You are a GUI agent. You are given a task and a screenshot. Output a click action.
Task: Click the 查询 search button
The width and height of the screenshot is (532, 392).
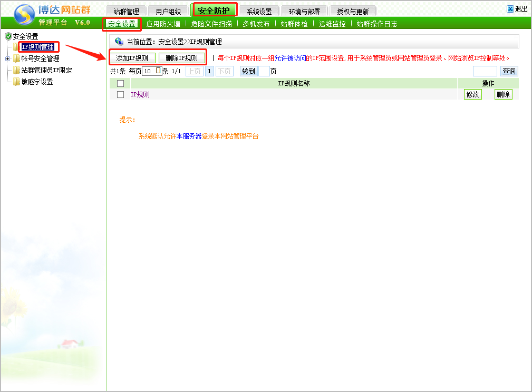[509, 71]
